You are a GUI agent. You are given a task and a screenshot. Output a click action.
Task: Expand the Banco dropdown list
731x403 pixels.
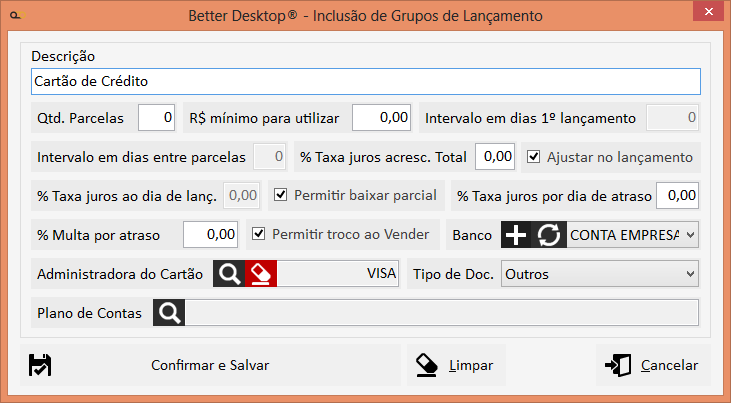688,235
